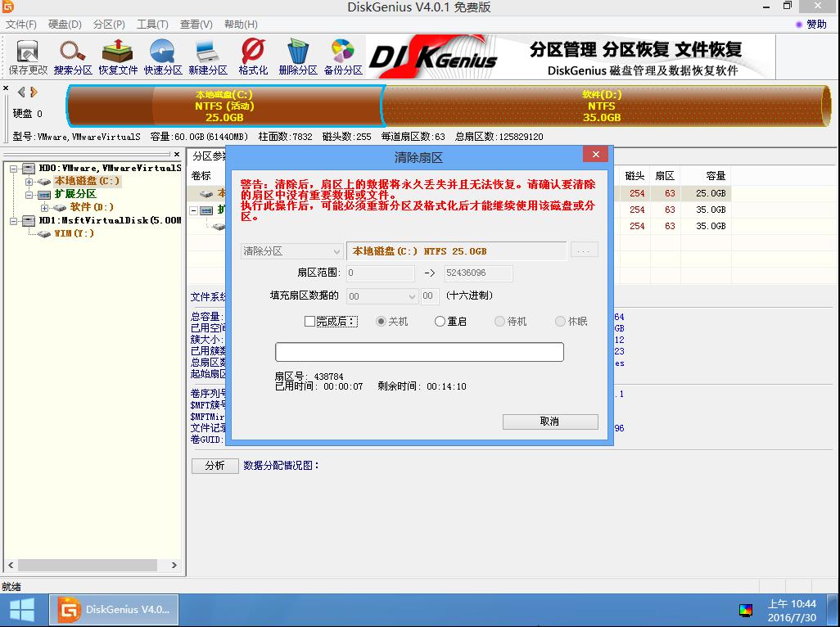
Task: Open the 查看 menu
Action: coord(196,25)
